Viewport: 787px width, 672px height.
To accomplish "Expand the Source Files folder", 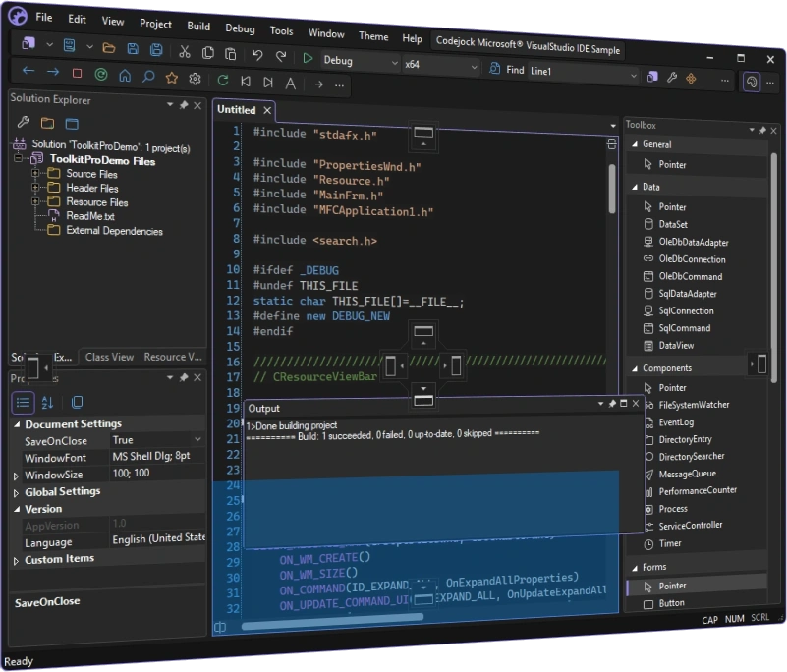I will coord(35,173).
